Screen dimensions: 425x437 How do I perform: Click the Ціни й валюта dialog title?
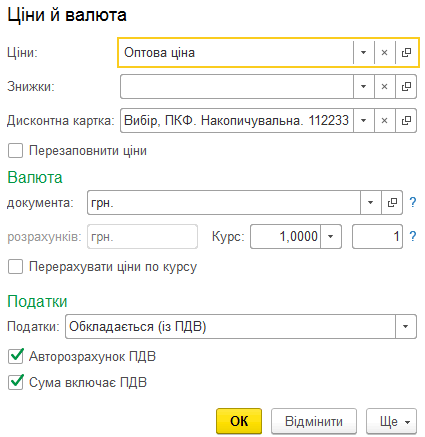pyautogui.click(x=67, y=15)
